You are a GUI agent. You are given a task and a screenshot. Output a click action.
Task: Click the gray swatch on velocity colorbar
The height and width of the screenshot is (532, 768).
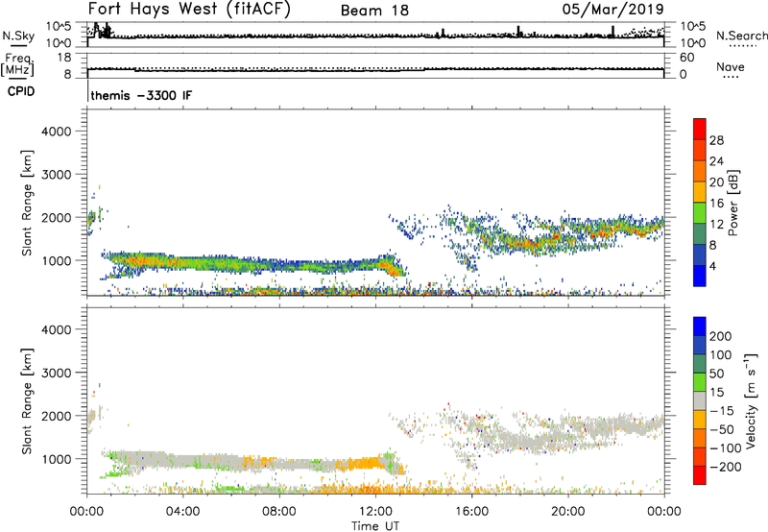click(700, 401)
